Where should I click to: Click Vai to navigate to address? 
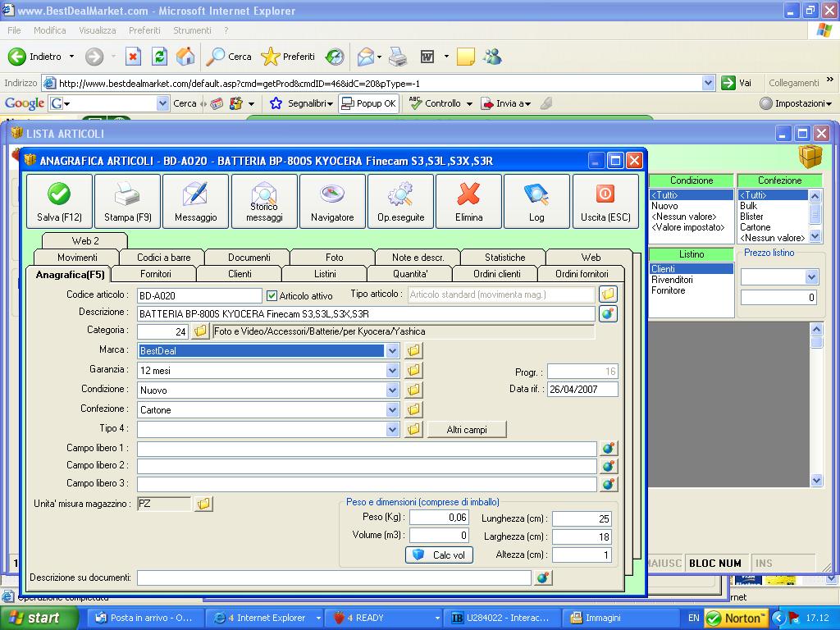(737, 83)
